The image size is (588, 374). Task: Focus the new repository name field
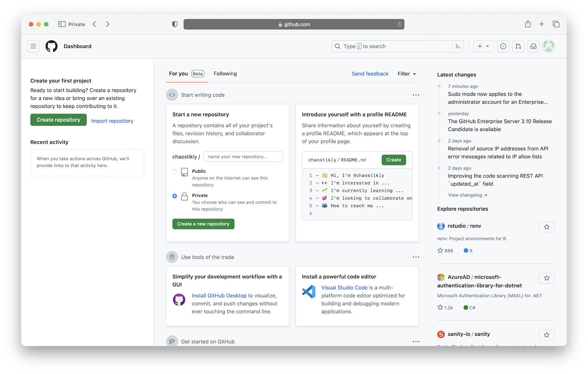[x=243, y=156]
